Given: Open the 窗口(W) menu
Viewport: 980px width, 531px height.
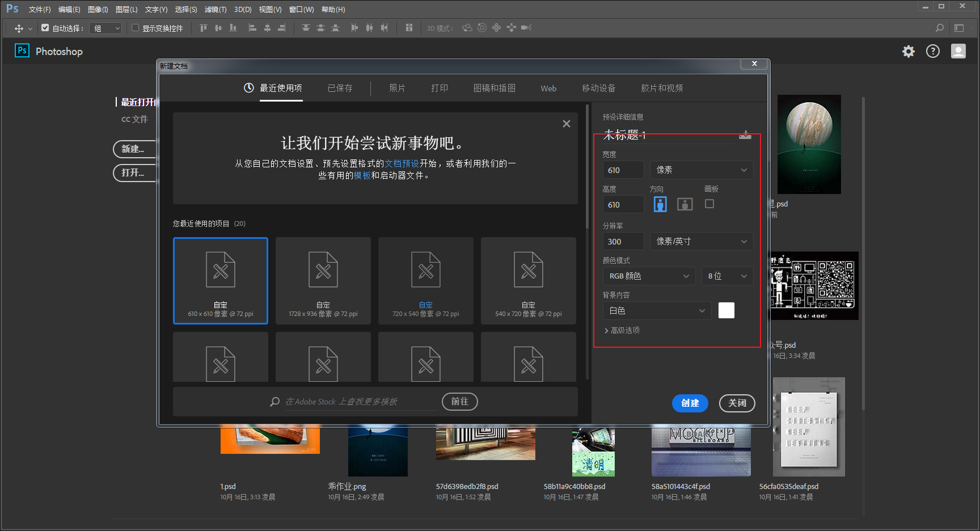Looking at the screenshot, I should click(301, 10).
